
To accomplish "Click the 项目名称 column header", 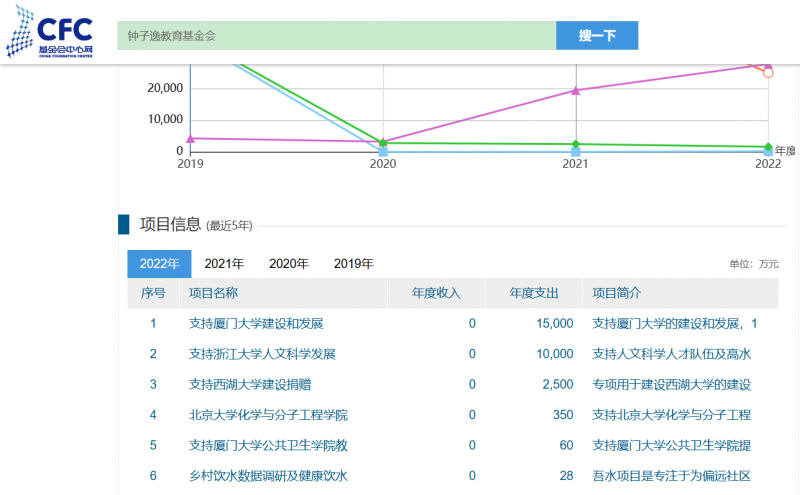I will tap(213, 293).
